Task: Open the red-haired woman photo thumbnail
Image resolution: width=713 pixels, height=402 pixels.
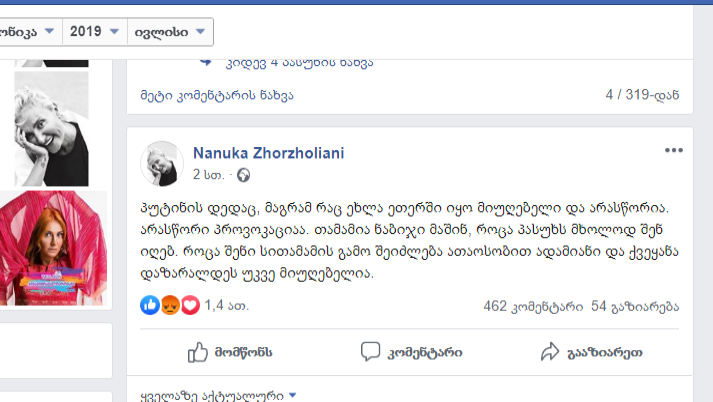Action: 53,248
